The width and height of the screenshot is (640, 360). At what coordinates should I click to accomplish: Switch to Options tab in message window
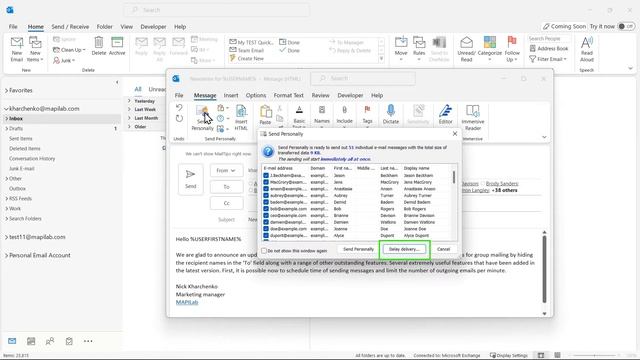[256, 95]
